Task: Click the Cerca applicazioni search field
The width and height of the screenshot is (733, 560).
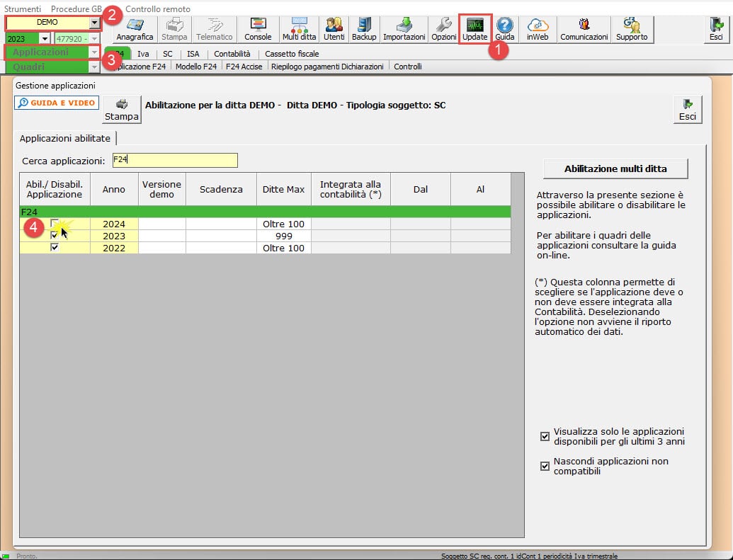Action: tap(174, 160)
